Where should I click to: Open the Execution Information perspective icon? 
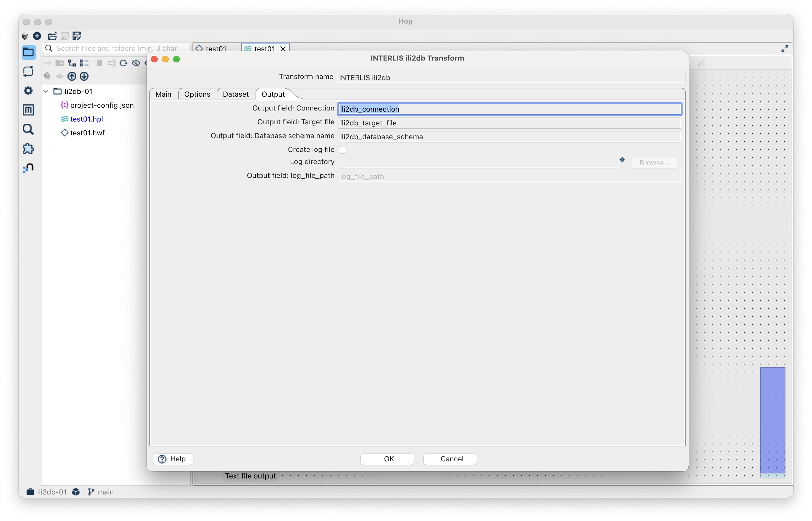(x=28, y=71)
